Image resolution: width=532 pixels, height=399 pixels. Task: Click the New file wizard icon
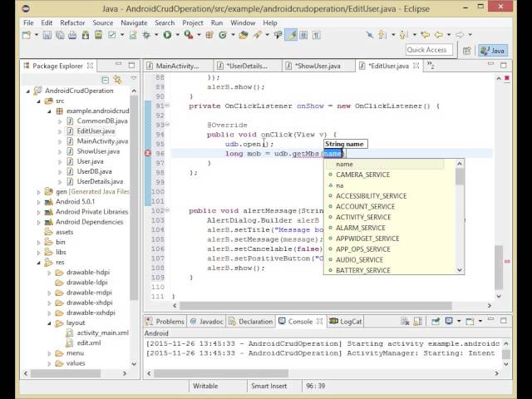[x=27, y=35]
